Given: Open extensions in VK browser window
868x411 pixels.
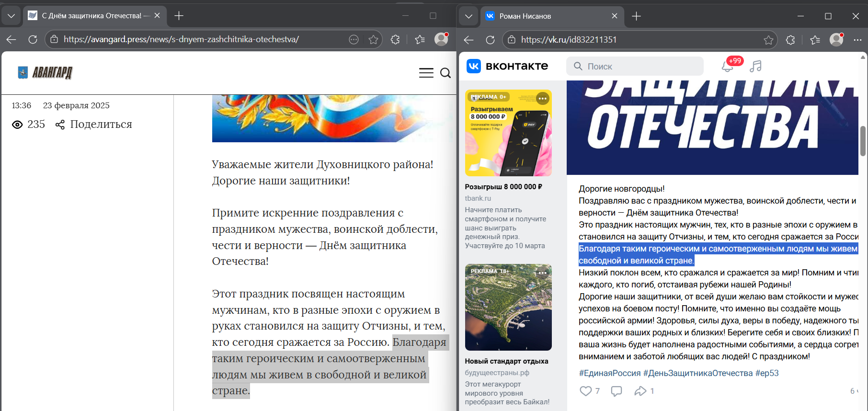Looking at the screenshot, I should (790, 40).
